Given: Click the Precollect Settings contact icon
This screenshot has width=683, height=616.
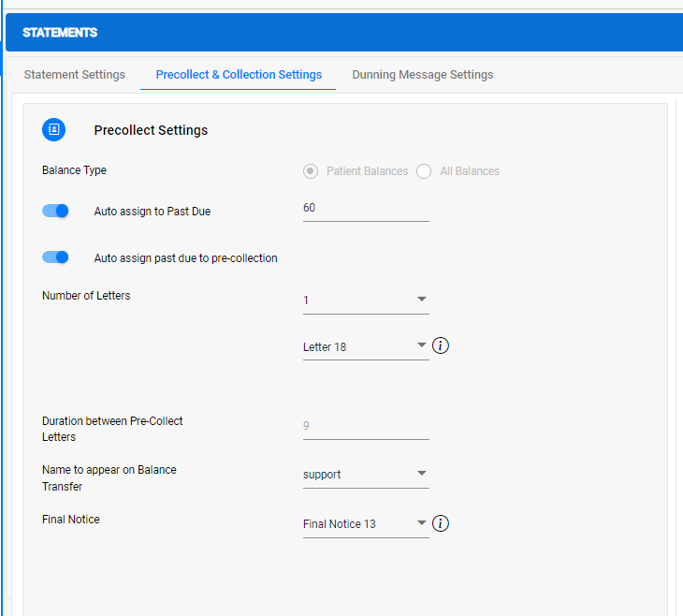Looking at the screenshot, I should click(53, 129).
